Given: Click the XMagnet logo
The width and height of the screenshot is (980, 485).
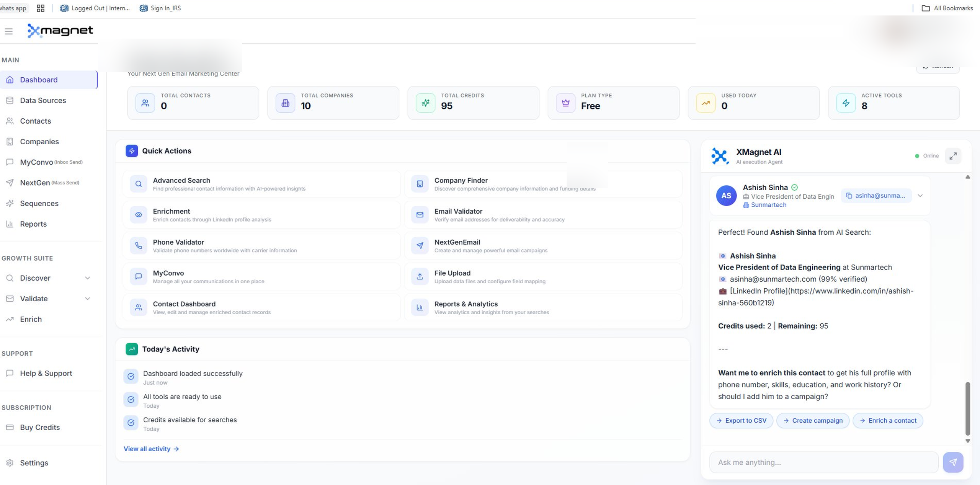Looking at the screenshot, I should point(60,31).
